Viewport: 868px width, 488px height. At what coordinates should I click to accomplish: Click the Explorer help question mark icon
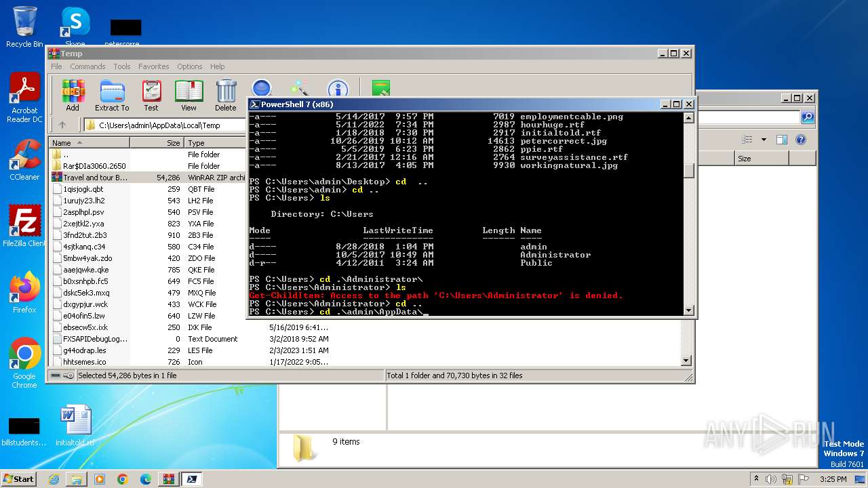(x=800, y=140)
